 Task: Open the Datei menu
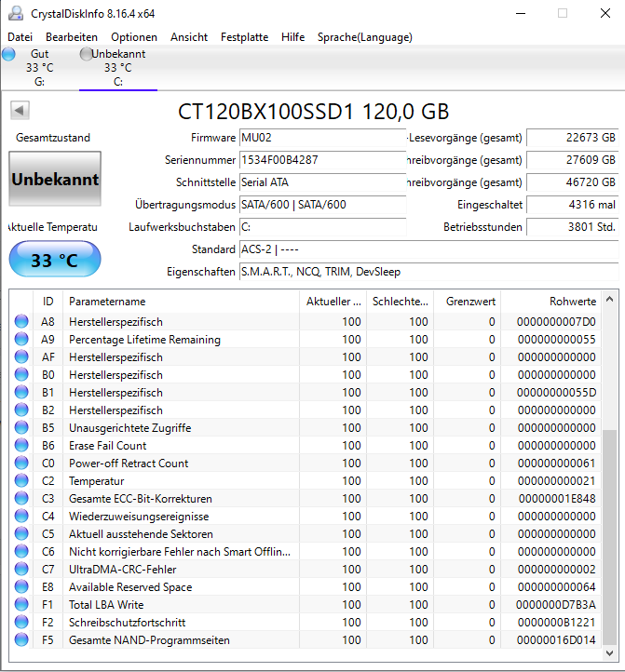(20, 37)
